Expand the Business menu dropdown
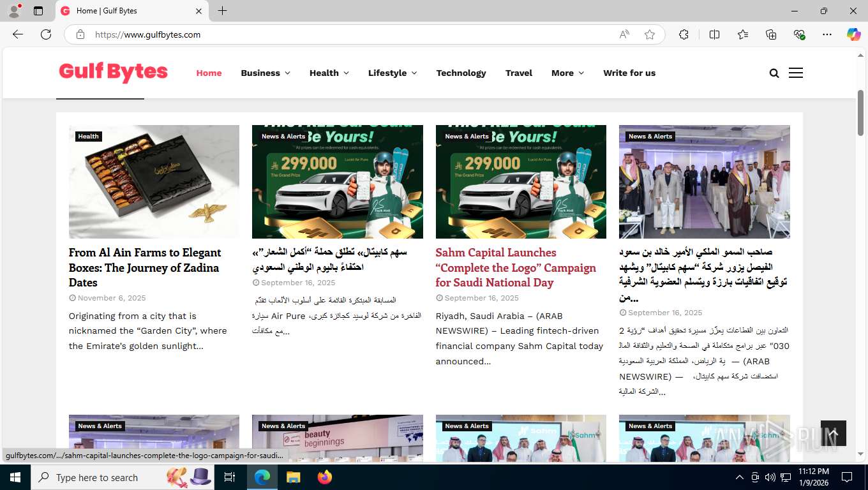Screen dimensions: 868x490 (266, 73)
